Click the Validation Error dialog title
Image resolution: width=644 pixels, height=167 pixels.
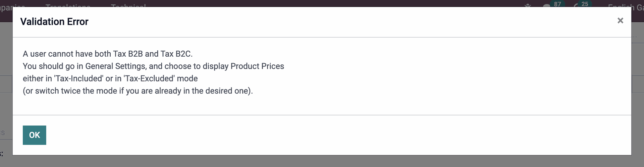tap(54, 21)
